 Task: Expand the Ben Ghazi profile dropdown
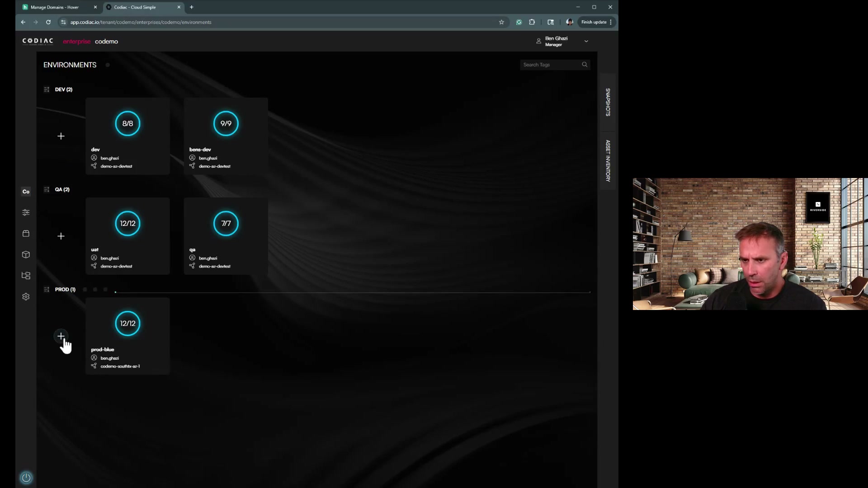pos(586,41)
